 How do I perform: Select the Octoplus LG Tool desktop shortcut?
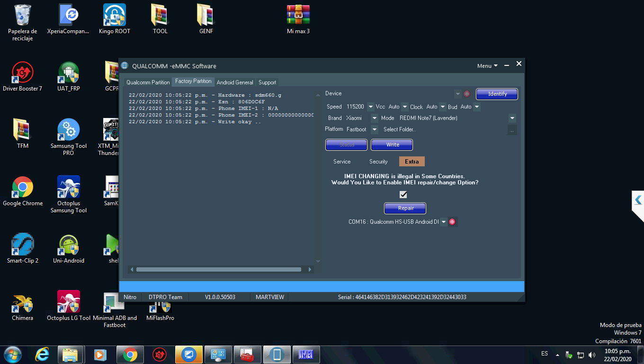coord(69,306)
